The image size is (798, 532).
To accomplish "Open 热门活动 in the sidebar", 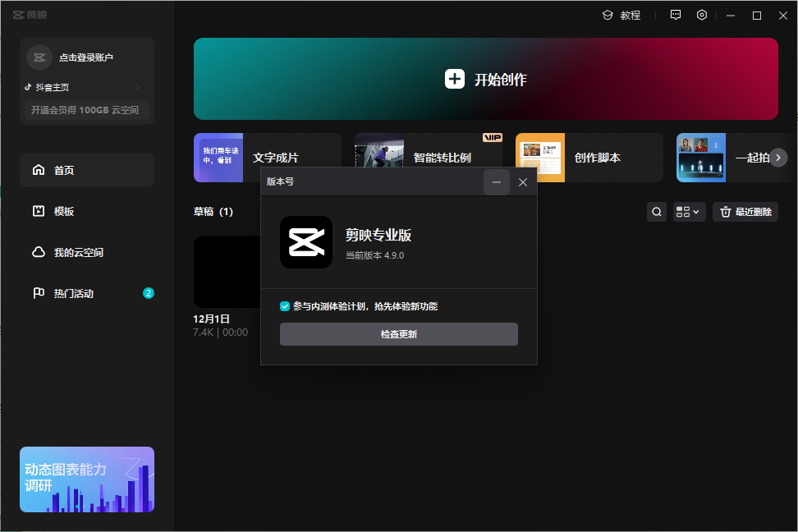I will coord(87,293).
